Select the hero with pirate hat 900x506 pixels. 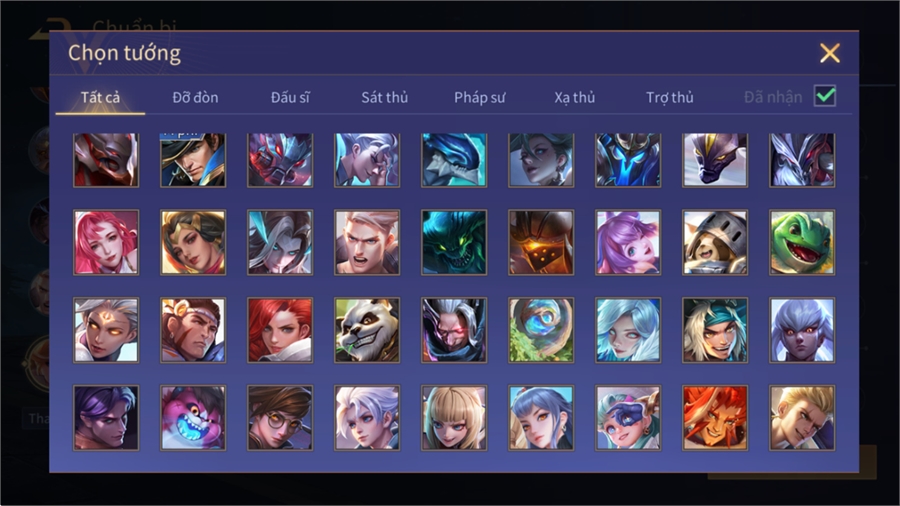[x=193, y=160]
